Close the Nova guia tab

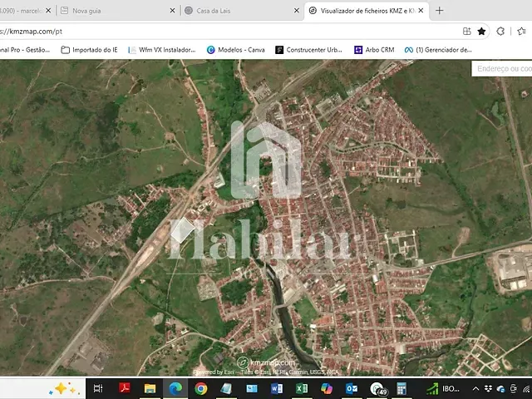click(172, 11)
